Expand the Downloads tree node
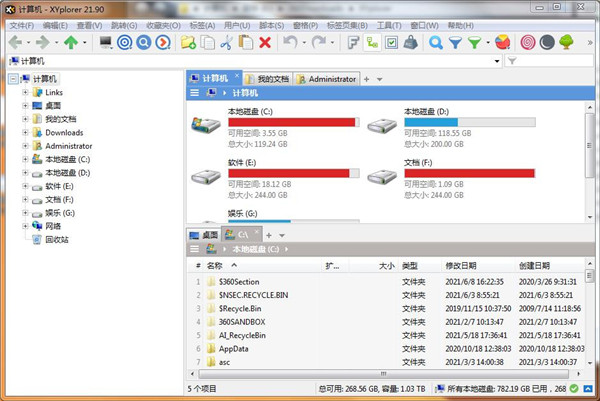Image resolution: width=600 pixels, height=401 pixels. click(24, 132)
